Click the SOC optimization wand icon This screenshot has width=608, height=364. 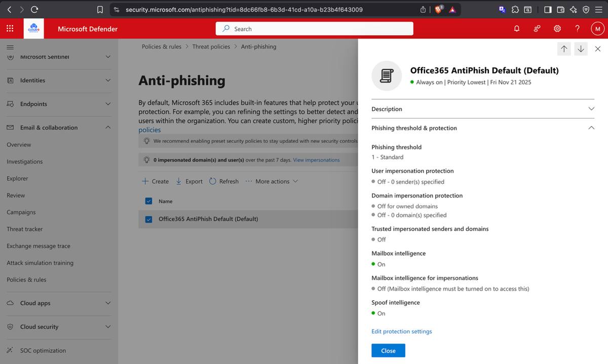pyautogui.click(x=10, y=350)
